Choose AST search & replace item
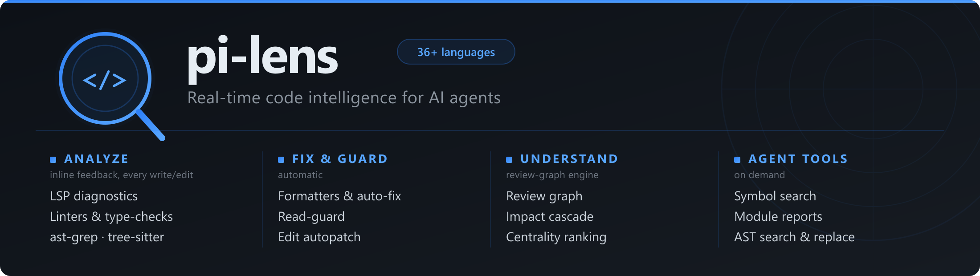The height and width of the screenshot is (276, 980). coord(794,237)
